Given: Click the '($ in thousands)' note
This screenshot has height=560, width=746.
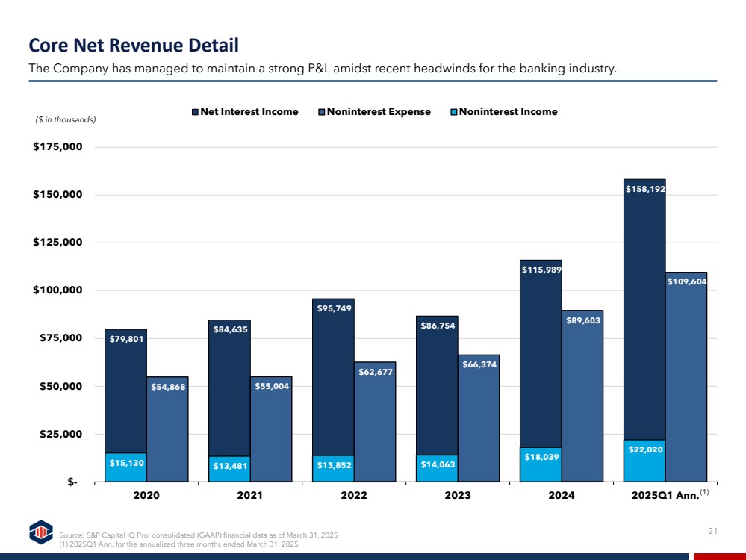Looking at the screenshot, I should [66, 120].
